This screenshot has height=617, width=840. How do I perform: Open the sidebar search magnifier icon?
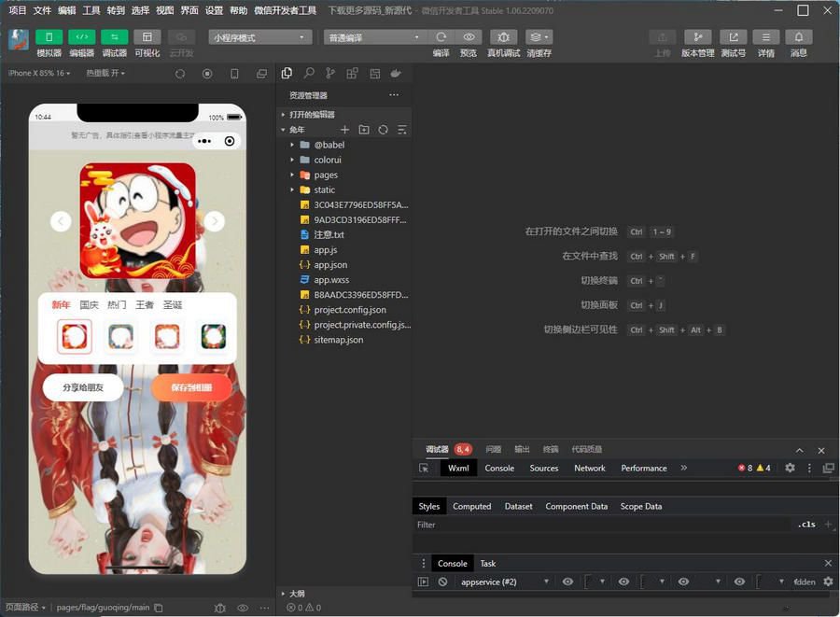pyautogui.click(x=309, y=74)
